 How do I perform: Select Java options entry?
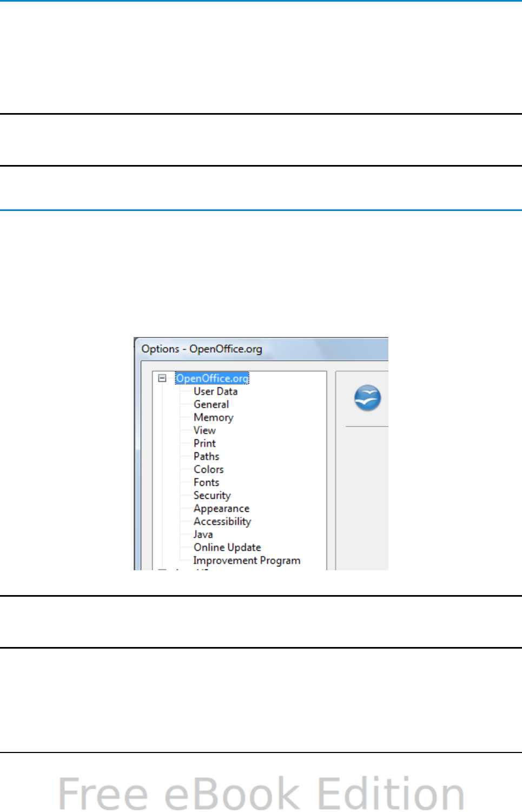tap(203, 534)
